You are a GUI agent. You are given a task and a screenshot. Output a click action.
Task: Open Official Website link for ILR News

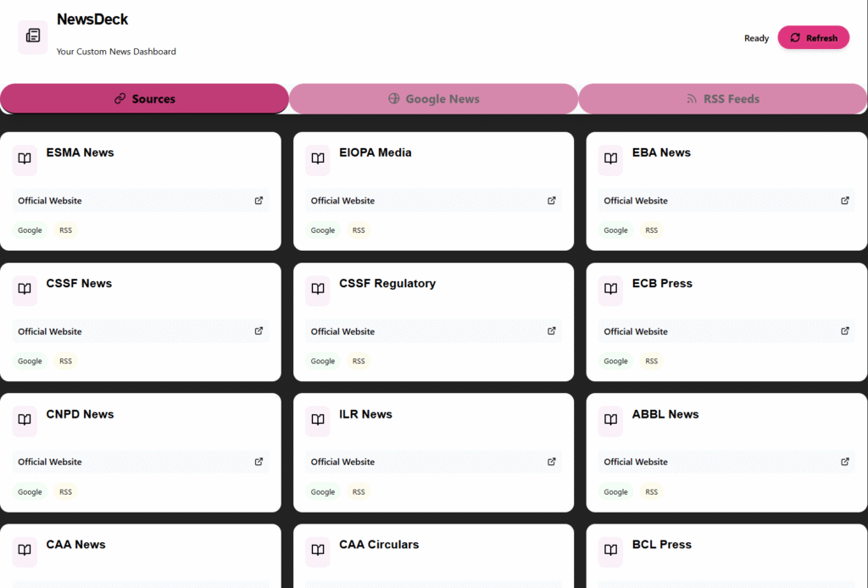(343, 462)
